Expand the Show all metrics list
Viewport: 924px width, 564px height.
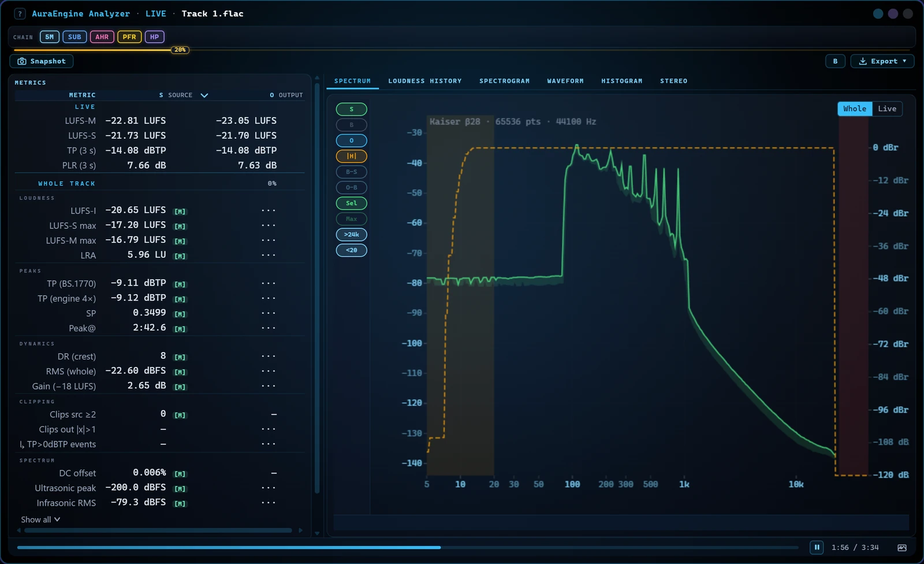coord(40,520)
